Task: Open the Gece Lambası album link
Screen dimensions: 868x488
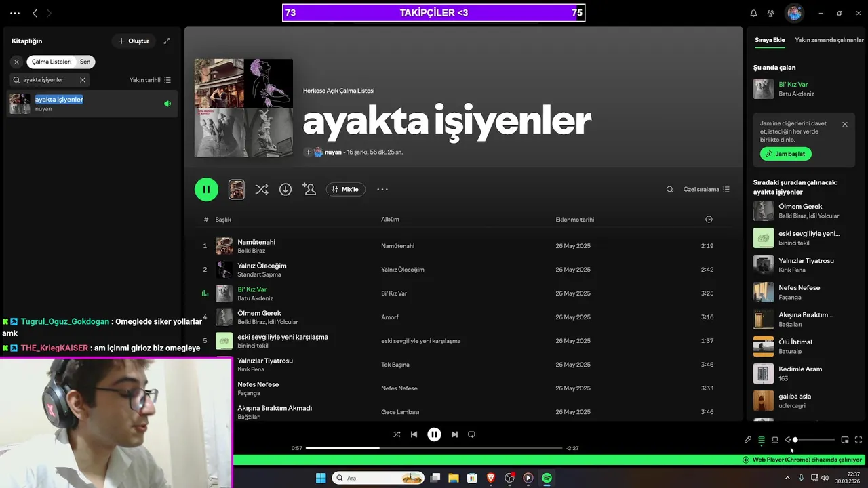Action: 400,412
